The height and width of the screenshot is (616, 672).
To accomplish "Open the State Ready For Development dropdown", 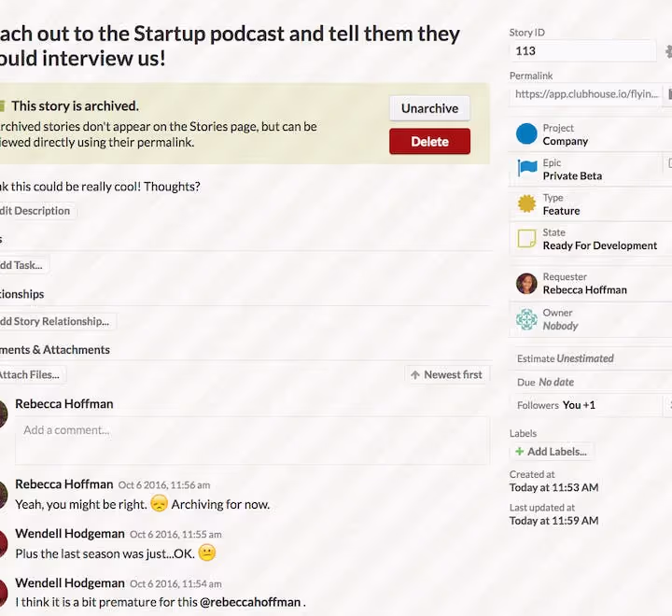I will 590,239.
